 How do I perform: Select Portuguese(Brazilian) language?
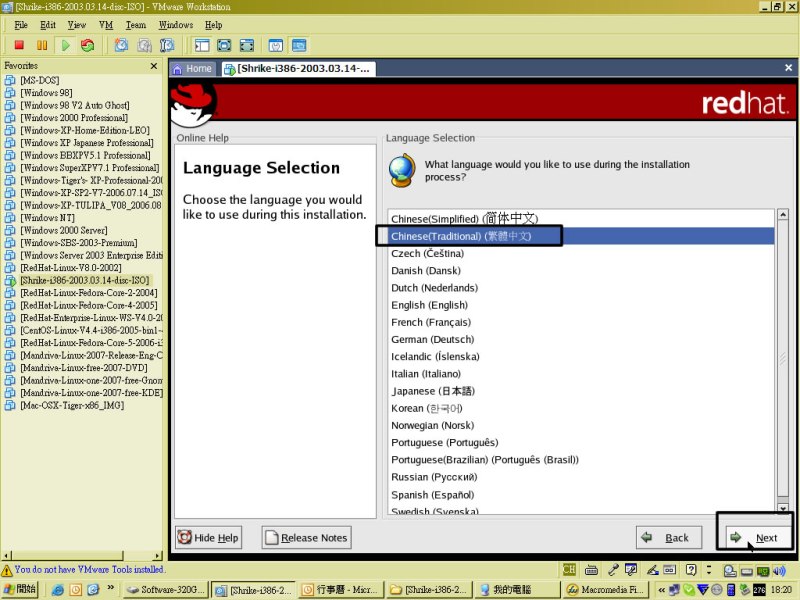coord(581,460)
